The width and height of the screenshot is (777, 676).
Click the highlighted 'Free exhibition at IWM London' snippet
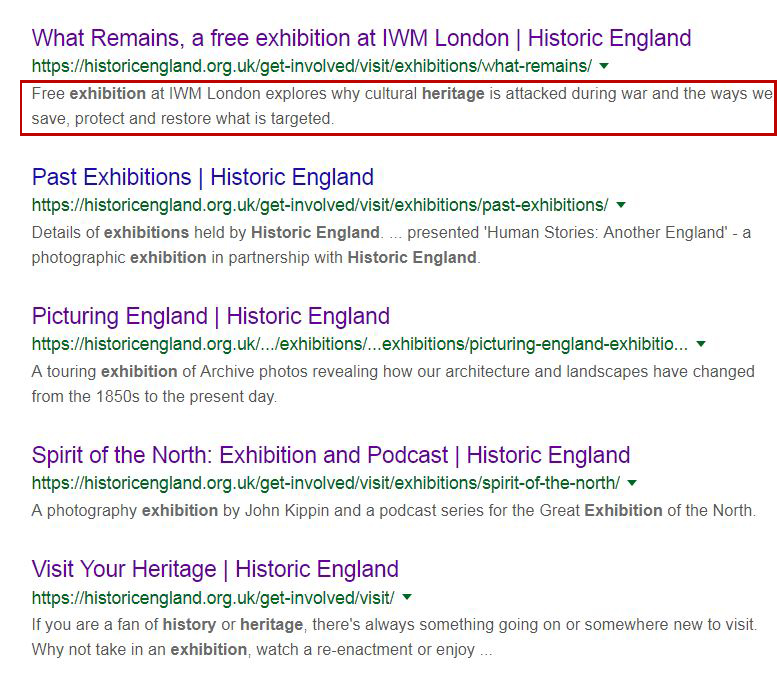(x=400, y=107)
